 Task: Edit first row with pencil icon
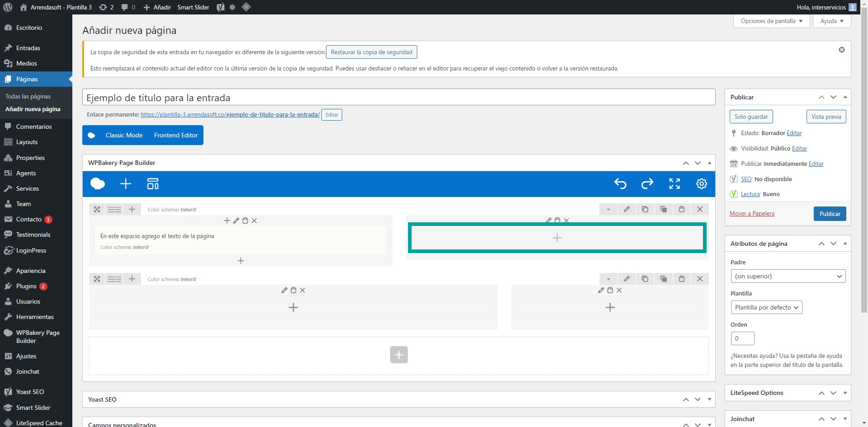click(627, 210)
